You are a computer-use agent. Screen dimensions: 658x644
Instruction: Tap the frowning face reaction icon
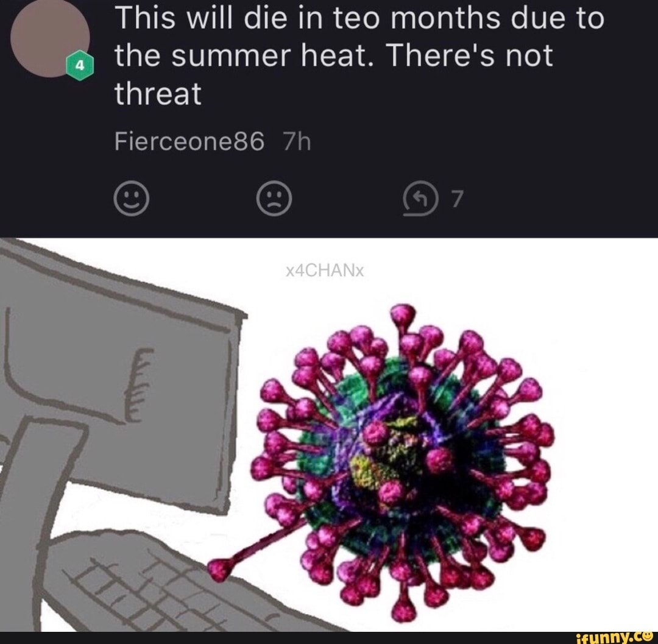[x=274, y=199]
